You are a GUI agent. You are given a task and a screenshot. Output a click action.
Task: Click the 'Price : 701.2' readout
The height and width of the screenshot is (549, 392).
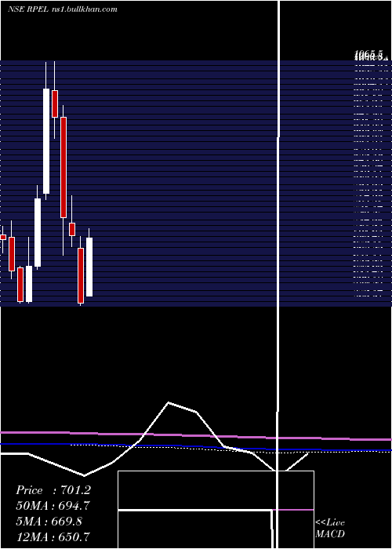tap(53, 490)
